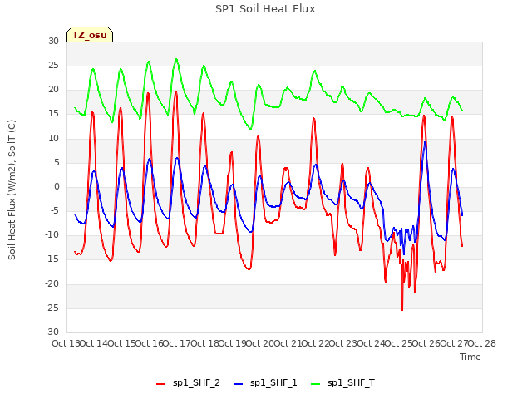Click the -25 y-axis tick label
Screen dimensions: 532x399
52,308
